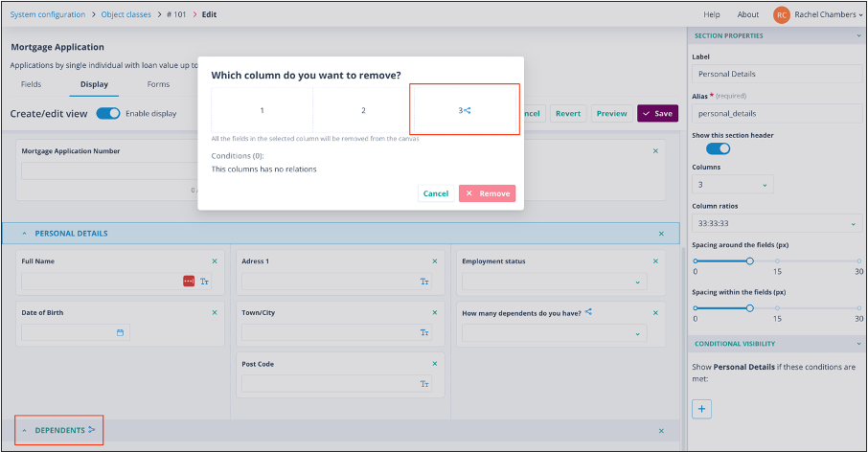Click the red icon in Full Name field

point(189,282)
